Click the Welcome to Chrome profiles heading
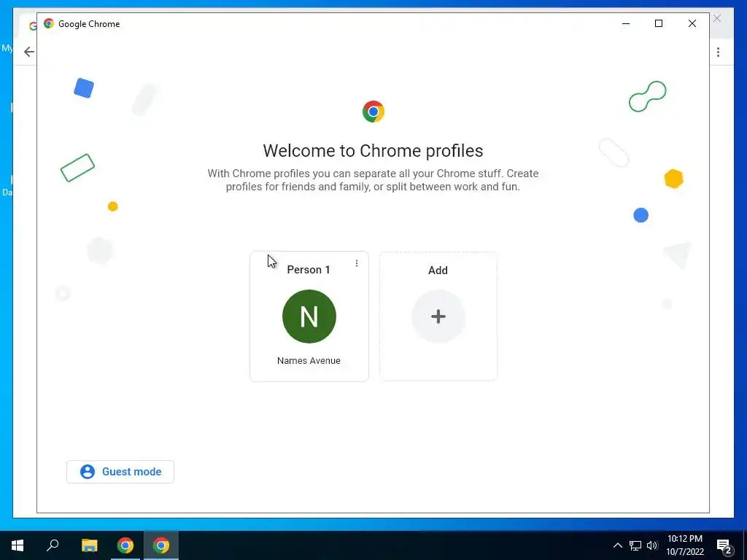747x560 pixels. (373, 150)
